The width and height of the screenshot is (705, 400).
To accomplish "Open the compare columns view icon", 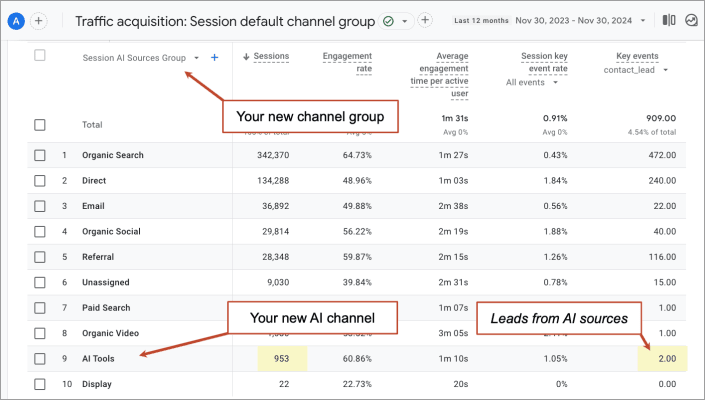I will pos(669,20).
